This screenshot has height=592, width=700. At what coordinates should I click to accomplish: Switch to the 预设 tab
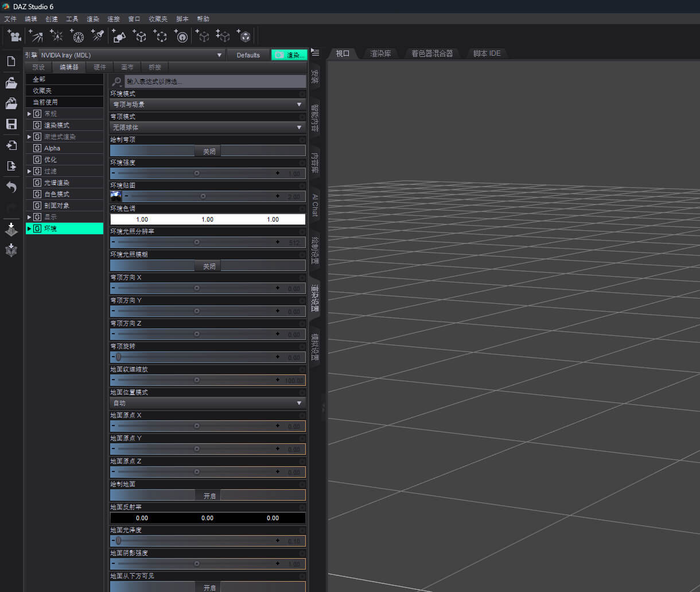point(38,67)
